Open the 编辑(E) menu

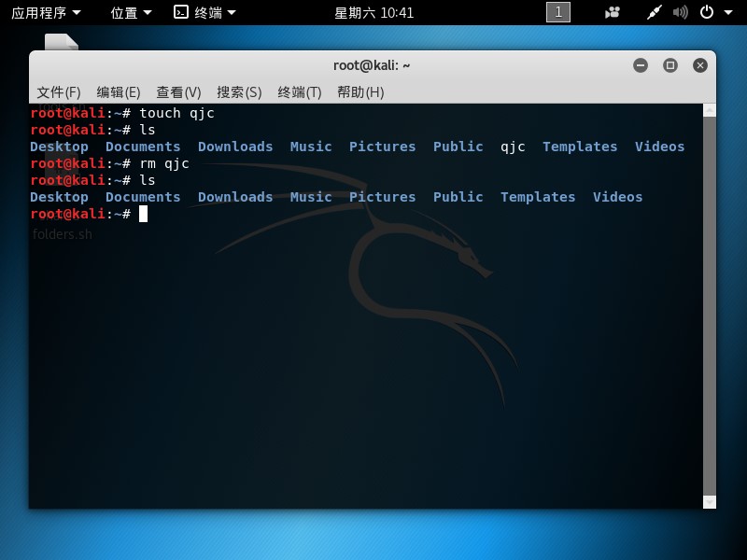pyautogui.click(x=119, y=91)
